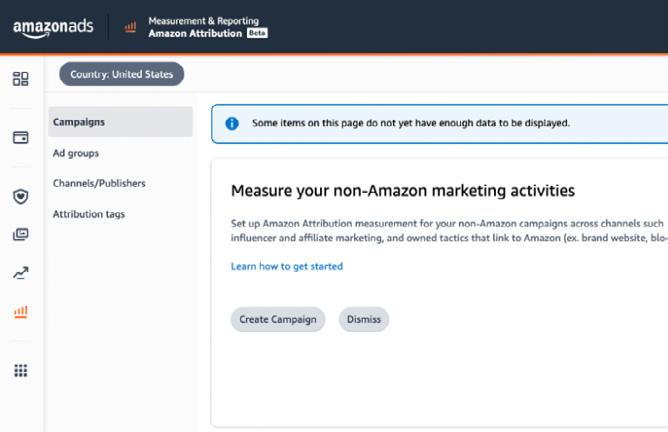668x432 pixels.
Task: Open the wallet card icon in sidebar
Action: click(x=21, y=137)
